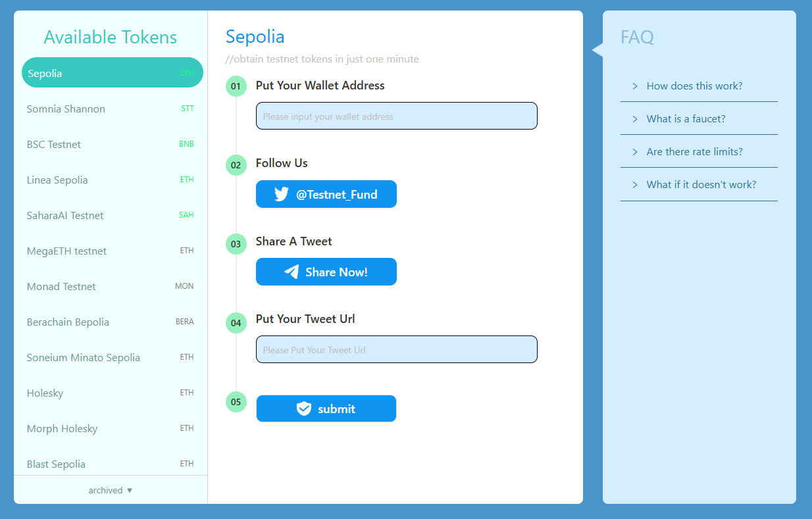Expand "How does this work?" FAQ
This screenshot has height=519, width=812.
click(694, 86)
